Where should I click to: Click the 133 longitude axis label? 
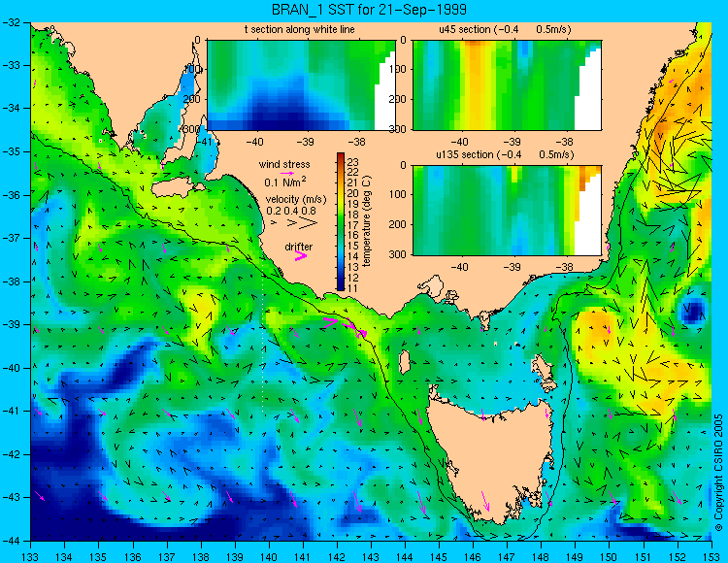point(30,556)
